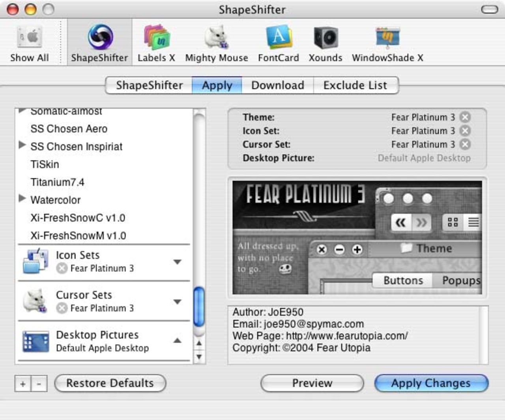Open the Labels X preference pane icon

click(156, 38)
